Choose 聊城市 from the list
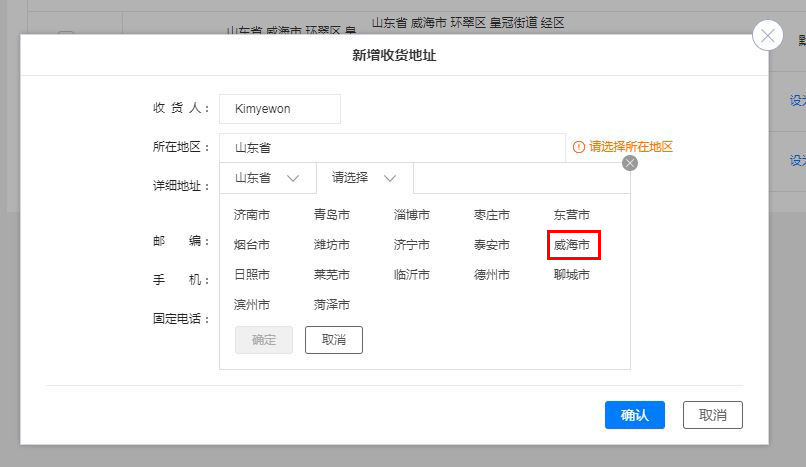Image resolution: width=806 pixels, height=467 pixels. tap(572, 275)
